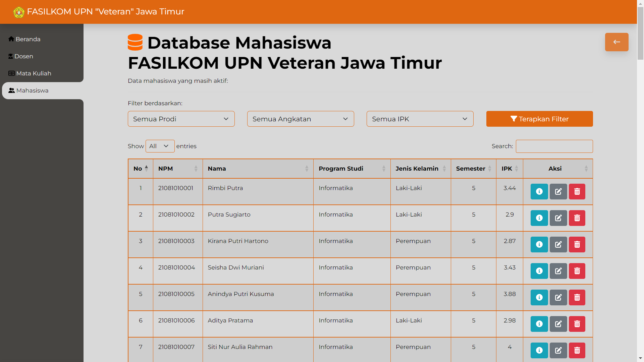Click IPK value 3.88
This screenshot has width=644, height=362.
[509, 294]
